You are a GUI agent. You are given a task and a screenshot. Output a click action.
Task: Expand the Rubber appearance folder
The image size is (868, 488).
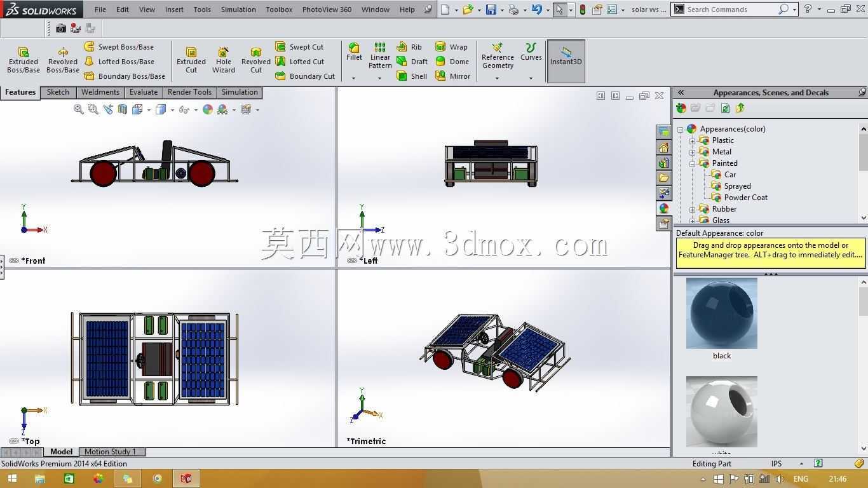pyautogui.click(x=692, y=209)
